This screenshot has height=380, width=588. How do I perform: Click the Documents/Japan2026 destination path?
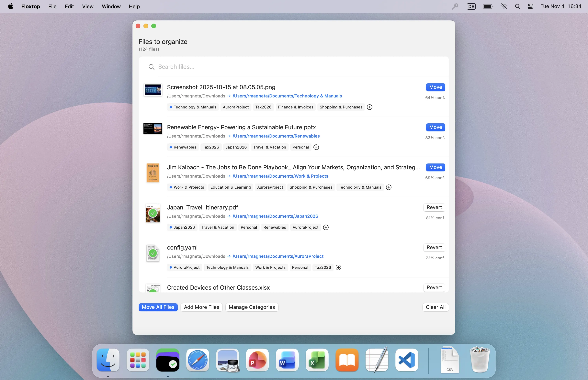click(275, 216)
